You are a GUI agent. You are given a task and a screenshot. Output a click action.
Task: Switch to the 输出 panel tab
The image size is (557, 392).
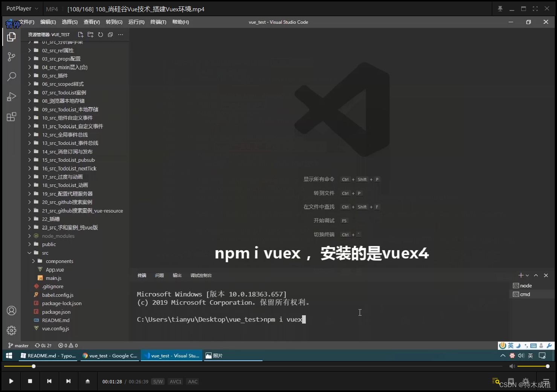tap(177, 275)
